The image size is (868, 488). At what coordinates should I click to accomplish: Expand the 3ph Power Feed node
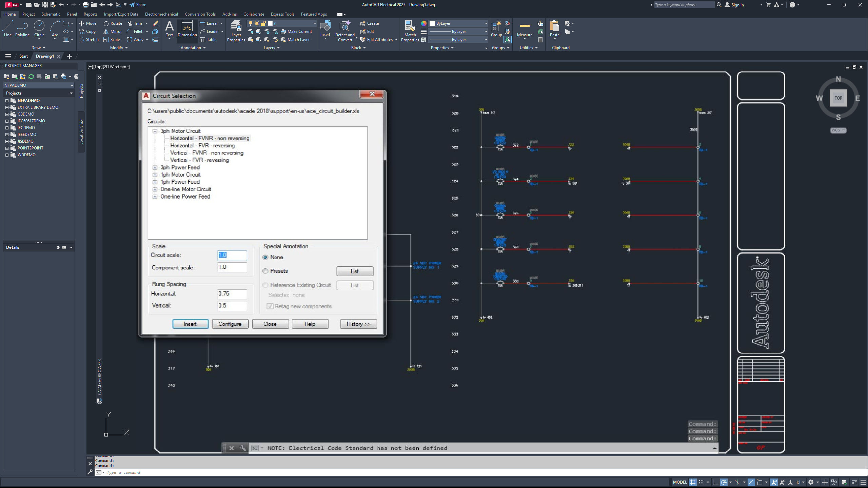[x=155, y=167]
